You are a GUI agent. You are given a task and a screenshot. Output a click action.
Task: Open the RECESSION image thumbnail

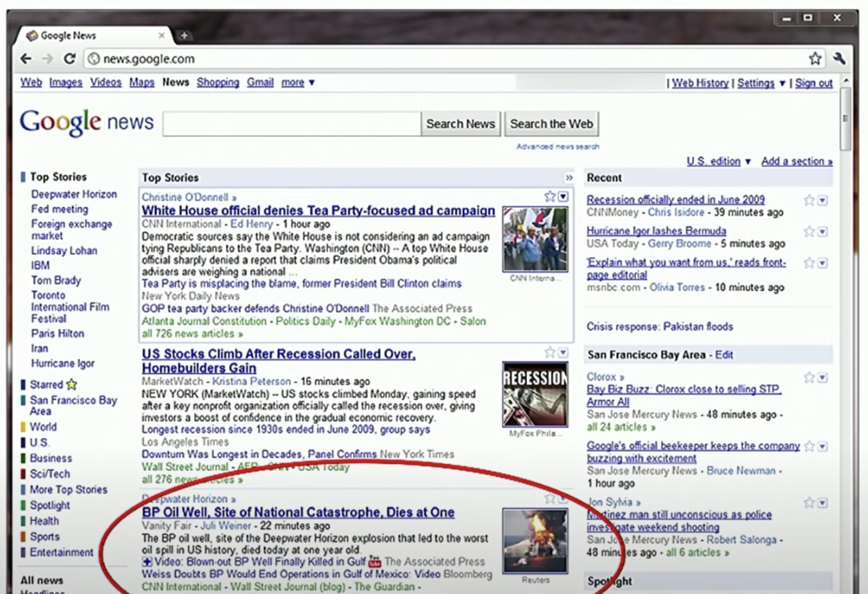(535, 394)
